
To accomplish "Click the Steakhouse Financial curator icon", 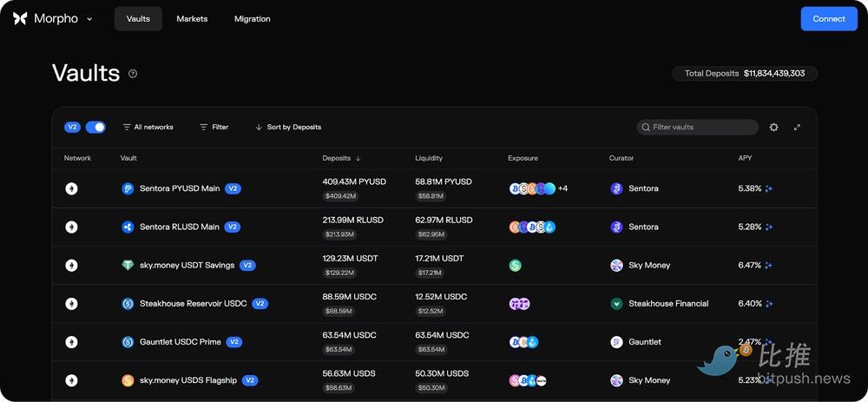I will click(x=616, y=304).
